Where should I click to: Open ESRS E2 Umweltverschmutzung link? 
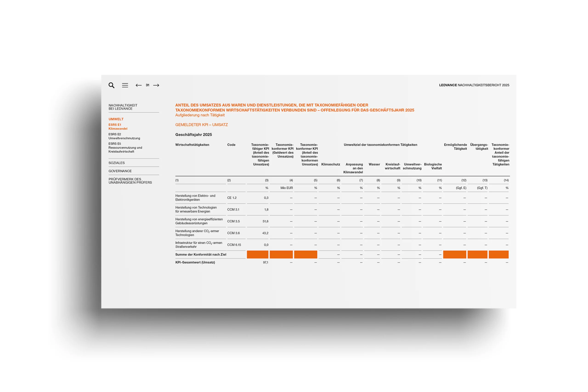[124, 136]
